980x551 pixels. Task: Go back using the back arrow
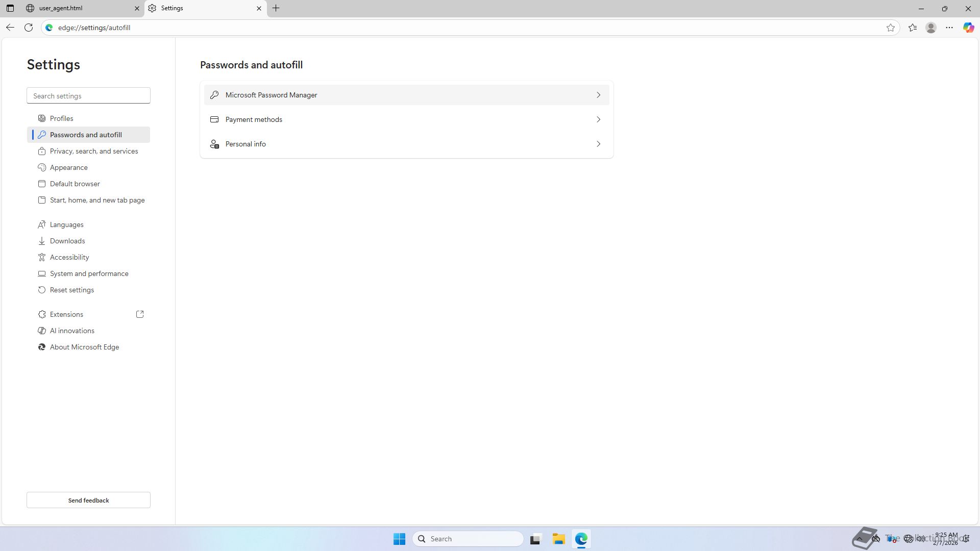click(10, 28)
